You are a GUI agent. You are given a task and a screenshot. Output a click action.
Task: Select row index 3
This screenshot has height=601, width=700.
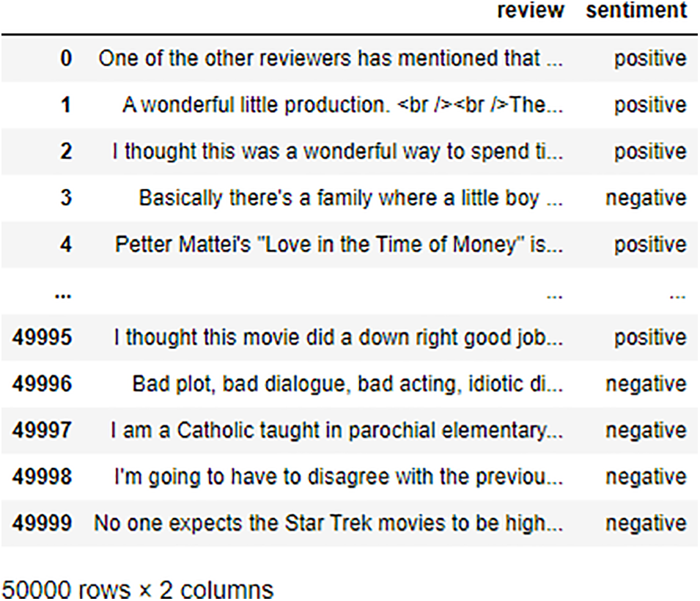pos(66,198)
